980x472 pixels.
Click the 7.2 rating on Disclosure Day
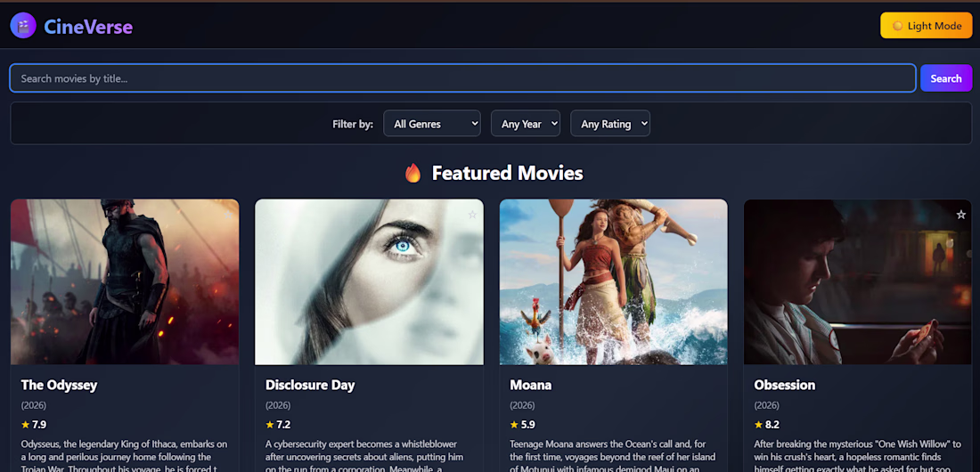[x=278, y=425]
